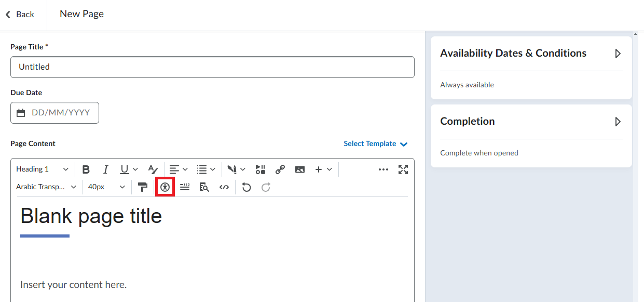Click the word count icon
This screenshot has height=302, width=644.
[x=185, y=187]
